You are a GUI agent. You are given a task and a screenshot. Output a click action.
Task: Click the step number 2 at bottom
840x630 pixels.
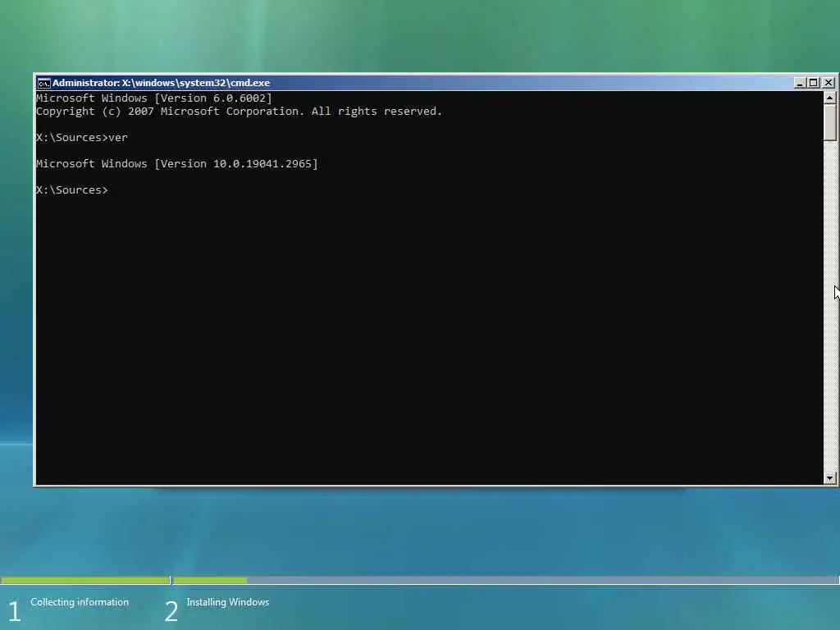click(x=171, y=611)
